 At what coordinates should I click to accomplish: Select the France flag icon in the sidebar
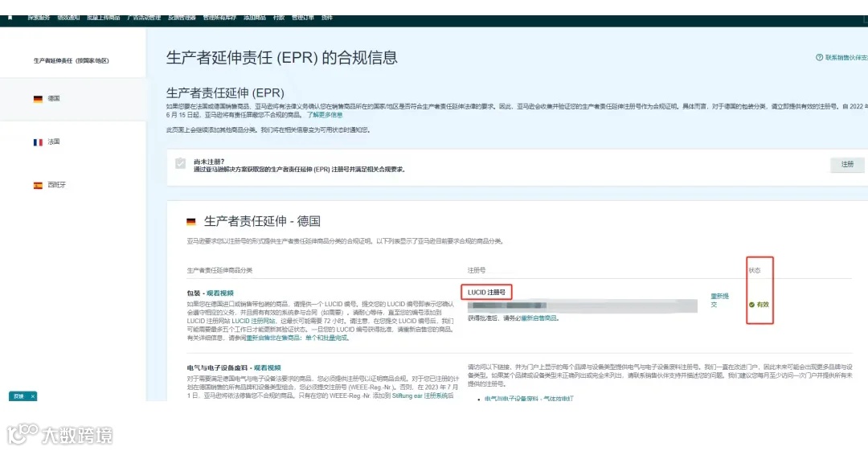(38, 142)
